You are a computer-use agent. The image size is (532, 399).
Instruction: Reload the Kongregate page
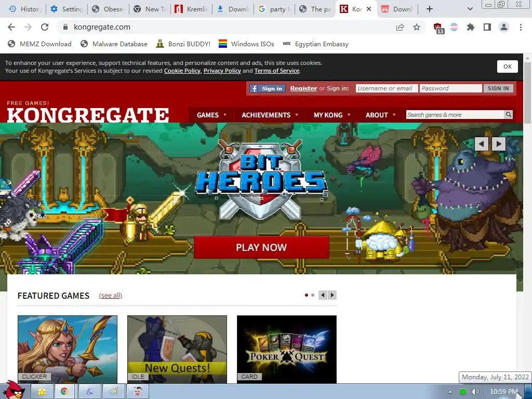[45, 27]
